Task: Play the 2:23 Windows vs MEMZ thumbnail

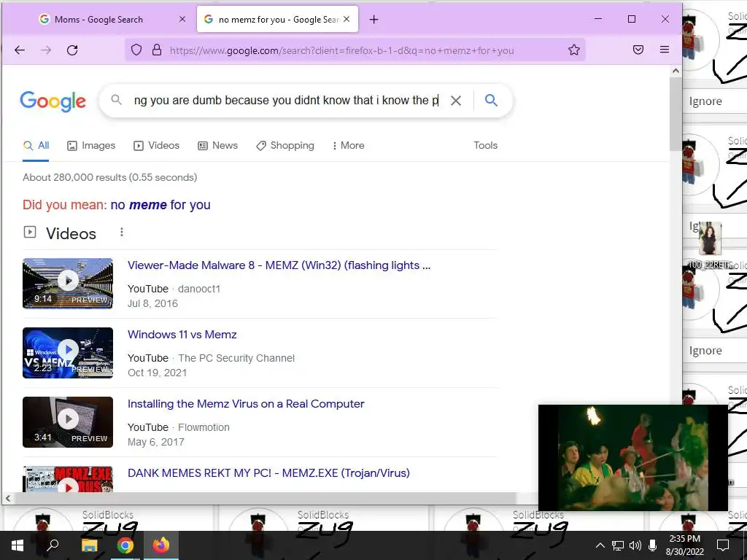Action: click(68, 352)
